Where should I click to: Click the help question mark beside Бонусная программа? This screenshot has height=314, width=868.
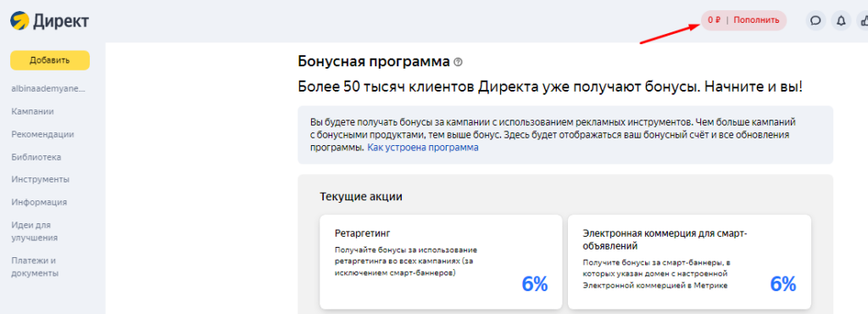coord(458,62)
